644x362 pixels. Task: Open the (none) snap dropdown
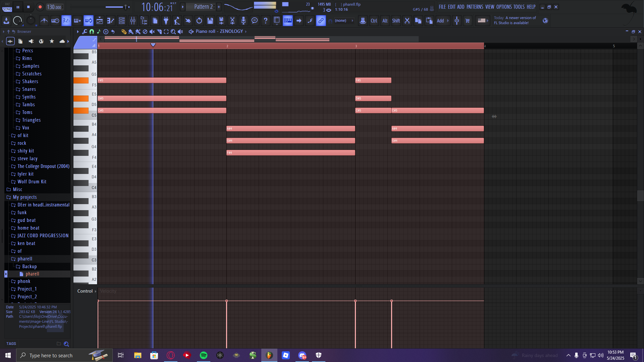coord(344,21)
